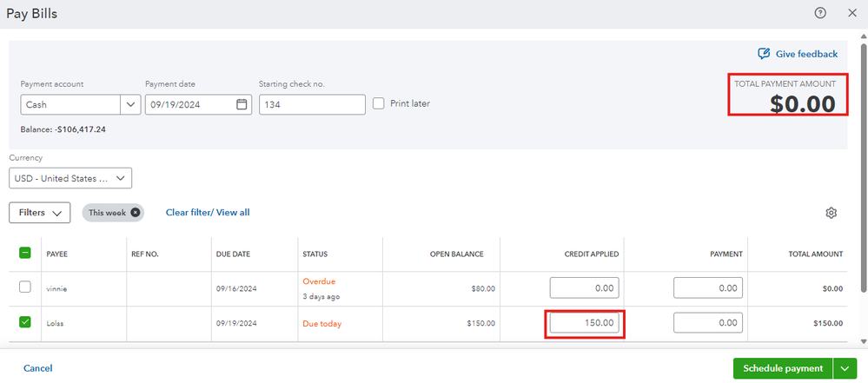This screenshot has height=383, width=868.
Task: Toggle the select-all bills checkbox
Action: coord(24,254)
